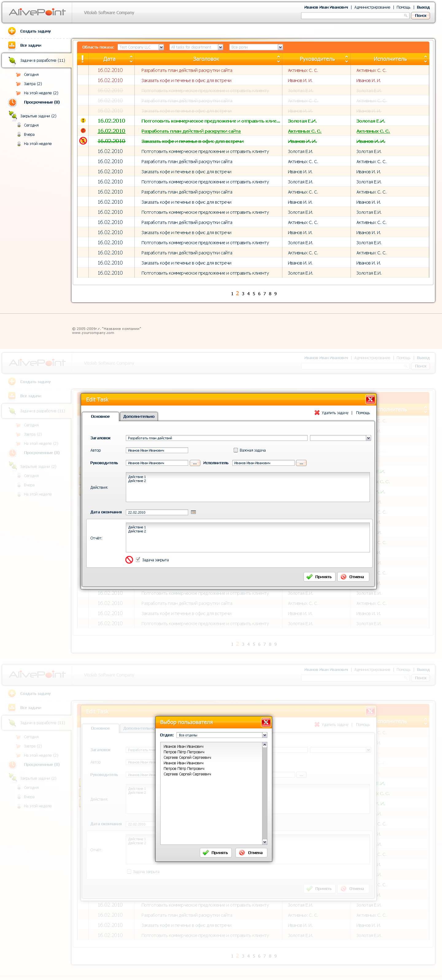The height and width of the screenshot is (980, 442).
Task: Click the padlock icon beside Вчера, top screen
Action: coord(19,134)
